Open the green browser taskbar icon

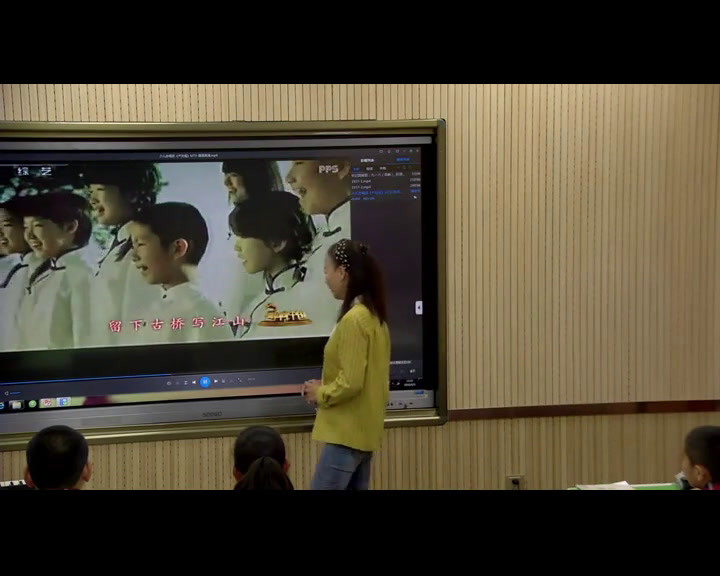pyautogui.click(x=32, y=404)
